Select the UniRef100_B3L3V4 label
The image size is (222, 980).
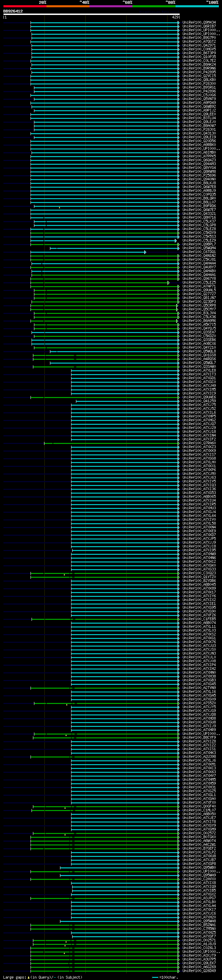199,314
